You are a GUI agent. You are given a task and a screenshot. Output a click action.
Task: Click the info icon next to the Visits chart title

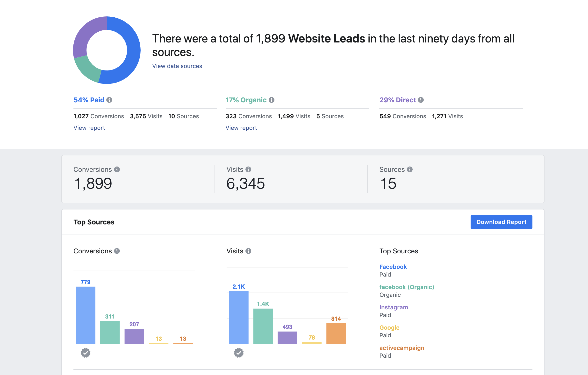[249, 251]
